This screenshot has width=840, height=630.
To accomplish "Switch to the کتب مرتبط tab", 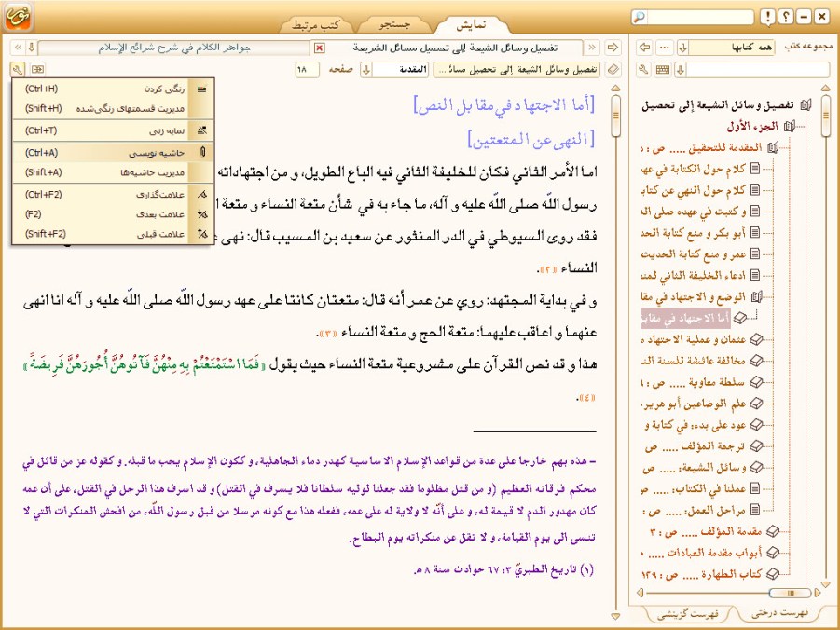I will (x=316, y=24).
